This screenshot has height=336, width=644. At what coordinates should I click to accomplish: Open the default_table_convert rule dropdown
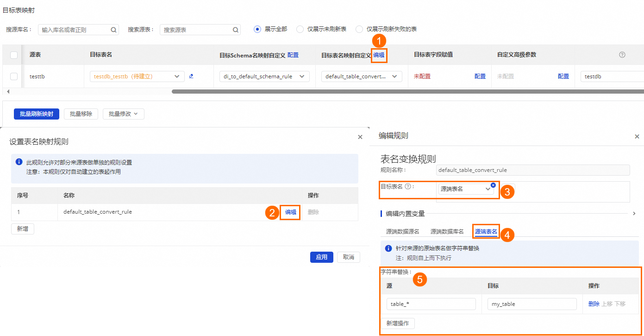pos(362,76)
